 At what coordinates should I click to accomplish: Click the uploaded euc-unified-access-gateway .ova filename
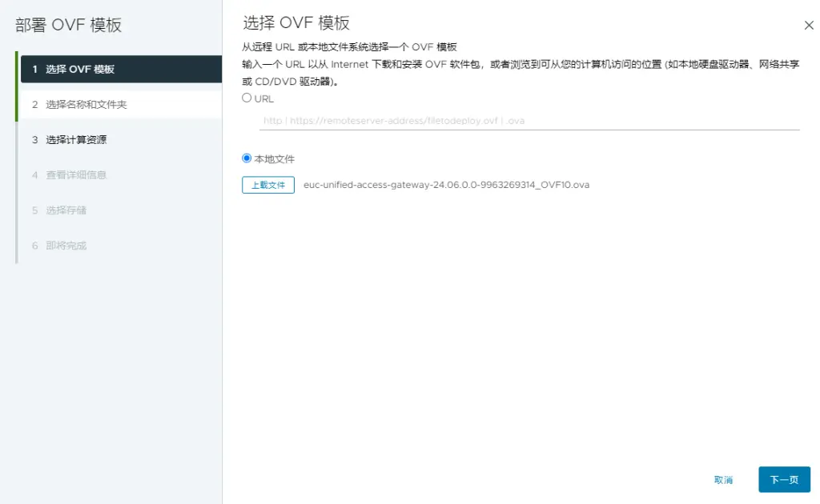tap(446, 185)
